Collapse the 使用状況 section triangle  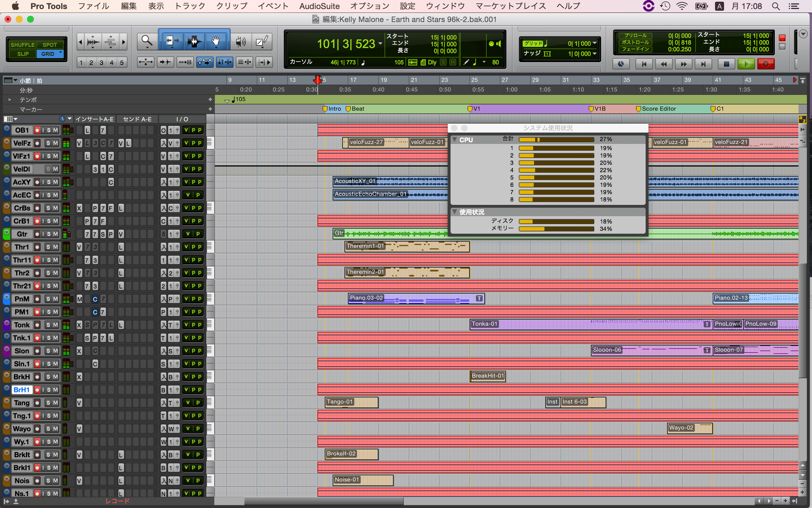455,212
